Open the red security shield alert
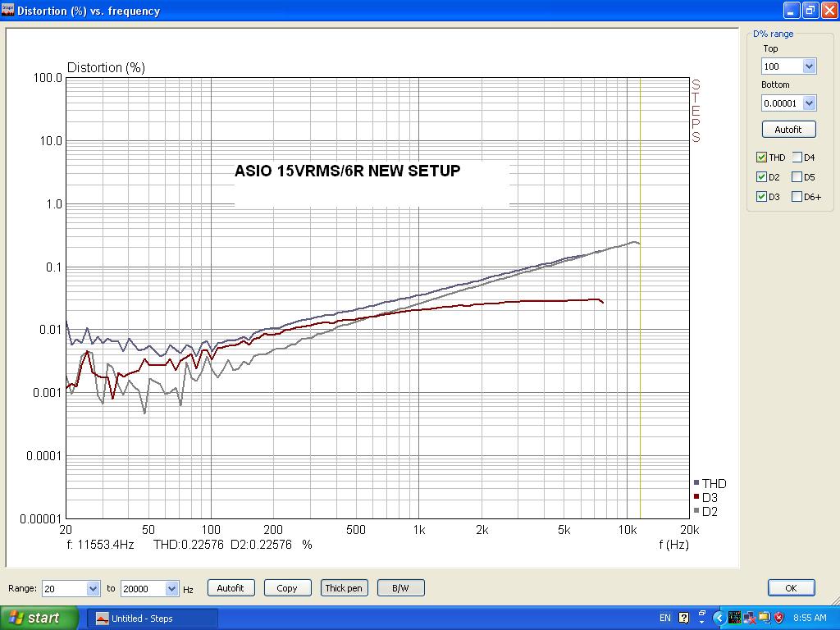Image resolution: width=840 pixels, height=630 pixels. point(779,618)
